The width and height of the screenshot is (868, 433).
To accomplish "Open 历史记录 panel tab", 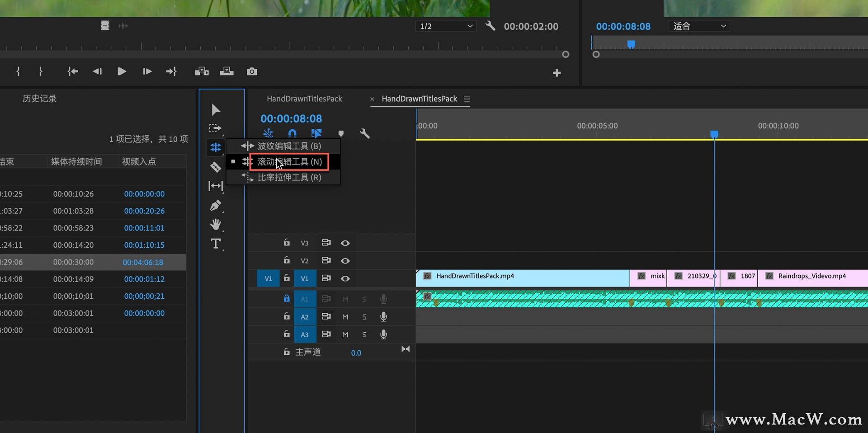I will pyautogui.click(x=39, y=99).
